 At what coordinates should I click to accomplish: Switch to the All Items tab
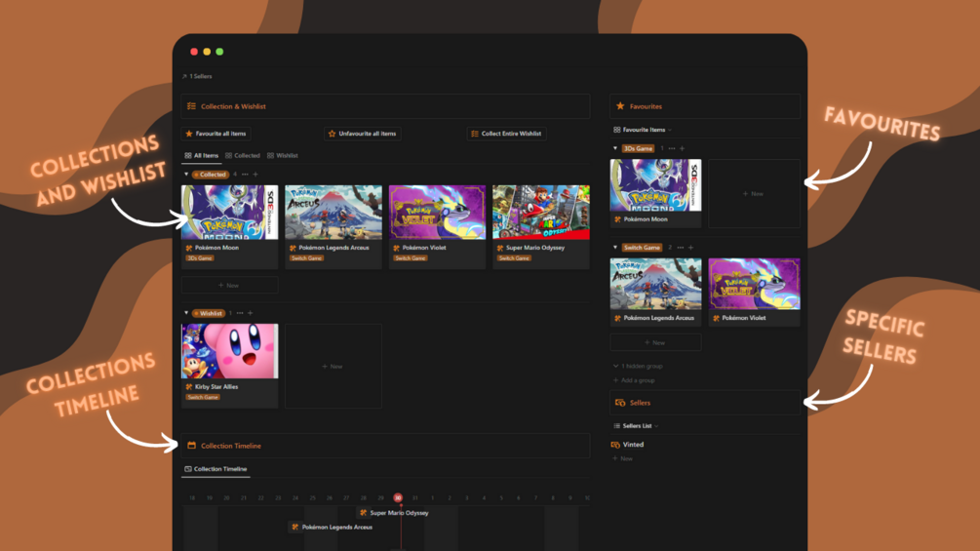pyautogui.click(x=201, y=156)
